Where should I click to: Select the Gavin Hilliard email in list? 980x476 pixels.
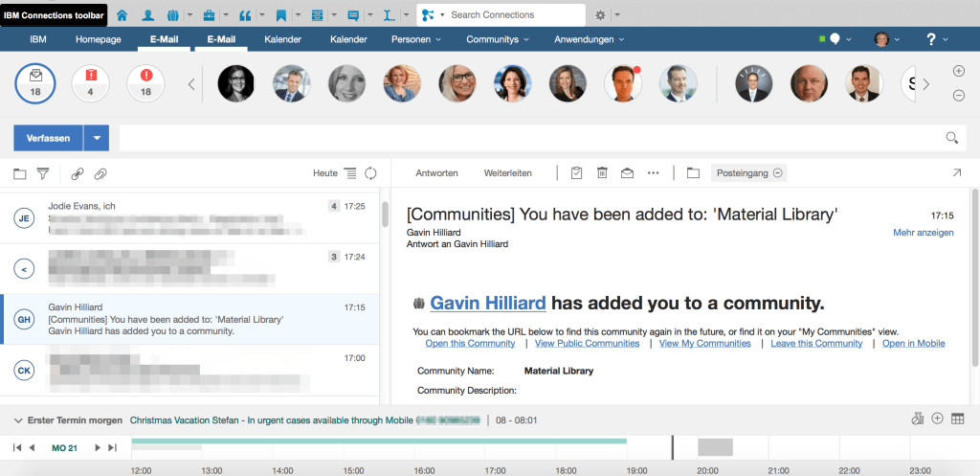pyautogui.click(x=191, y=319)
